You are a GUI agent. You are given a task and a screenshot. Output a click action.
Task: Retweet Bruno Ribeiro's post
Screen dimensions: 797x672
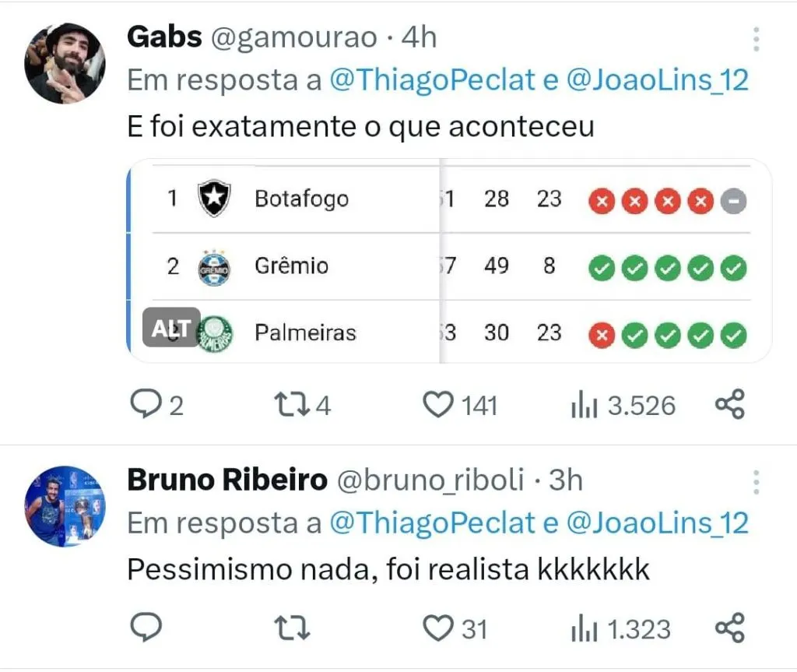[292, 628]
